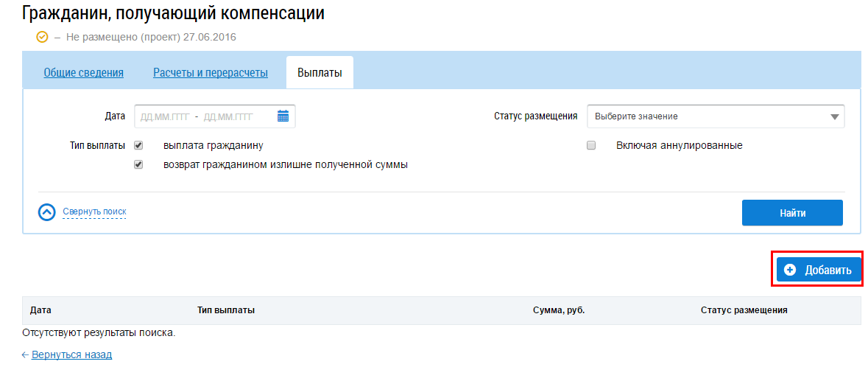Viewport: 868px width, 381px height.
Task: Follow the Вернуться назад link
Action: [71, 354]
